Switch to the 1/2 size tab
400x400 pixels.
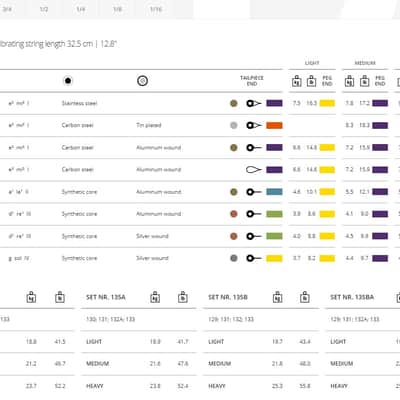(44, 9)
